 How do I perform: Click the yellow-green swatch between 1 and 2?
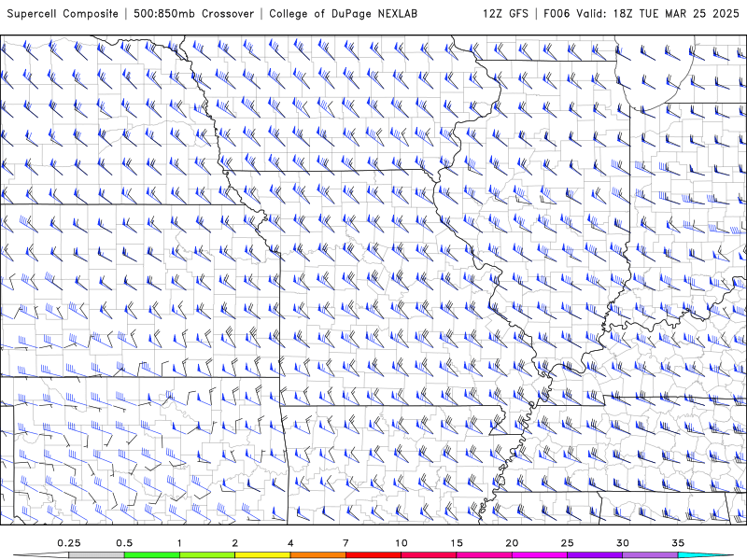pyautogui.click(x=207, y=555)
